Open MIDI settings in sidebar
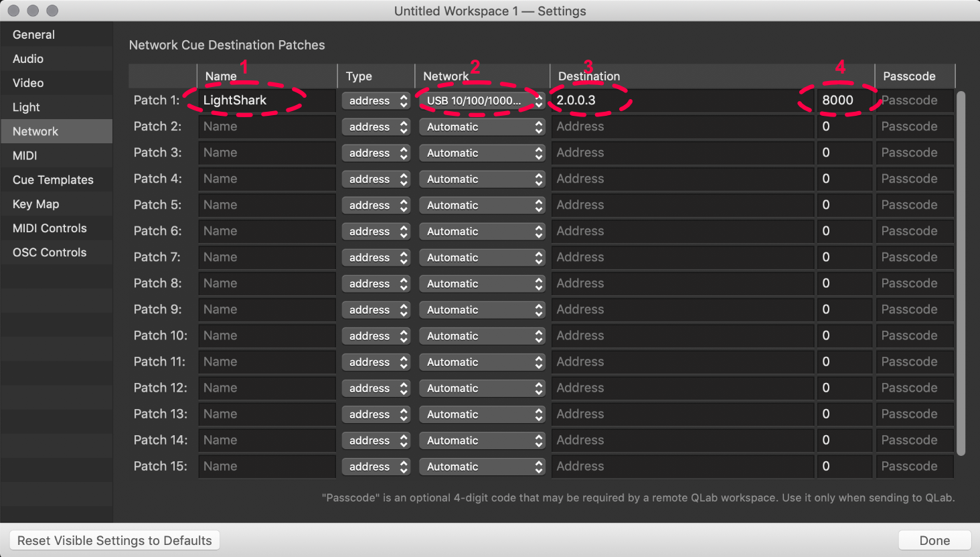980x557 pixels. click(56, 155)
